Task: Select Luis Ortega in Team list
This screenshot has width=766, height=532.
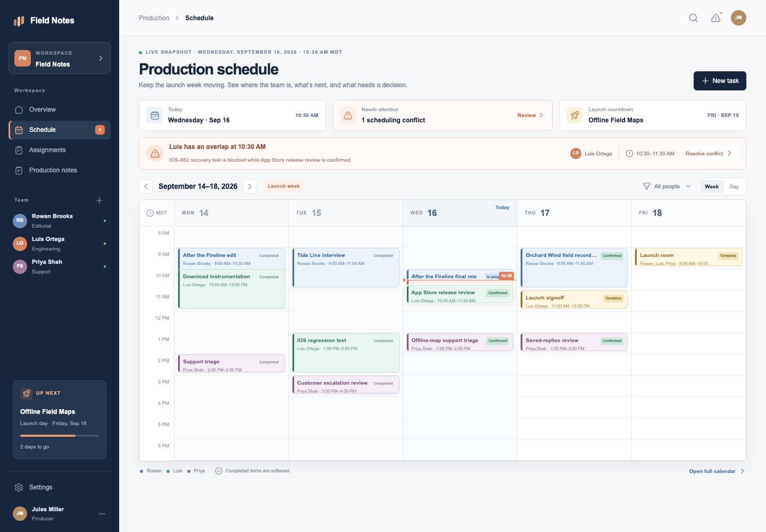Action: click(x=60, y=244)
